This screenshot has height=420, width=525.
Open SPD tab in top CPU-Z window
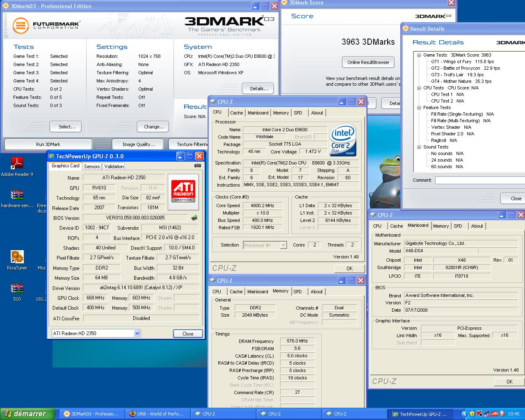(x=298, y=113)
